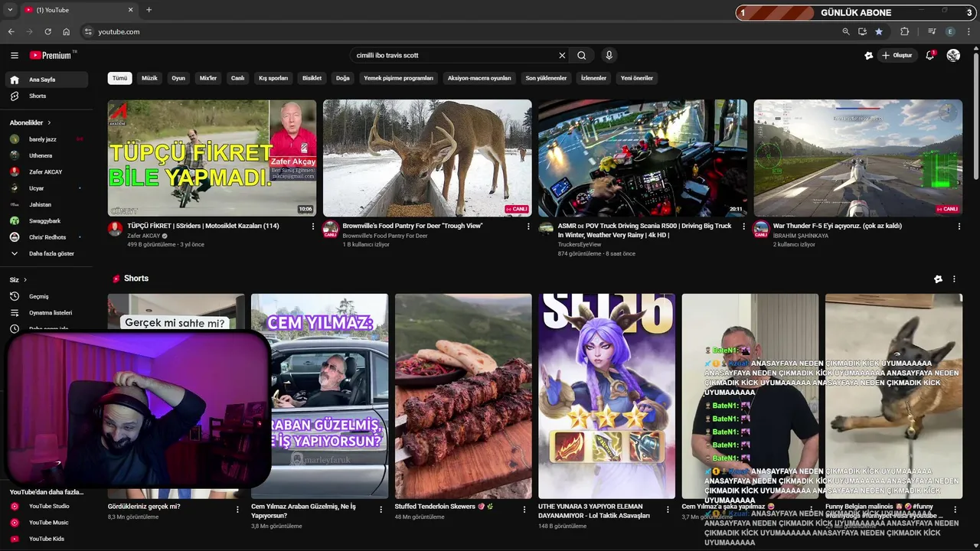Select Yemek pişirme programları chip
The height and width of the screenshot is (551, 980).
click(x=399, y=78)
